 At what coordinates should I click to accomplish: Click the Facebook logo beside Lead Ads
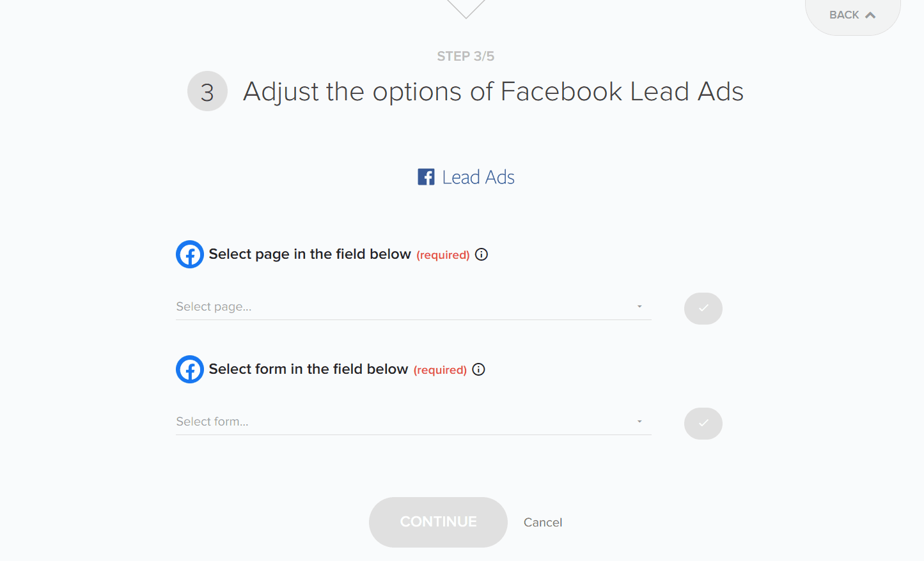point(426,177)
